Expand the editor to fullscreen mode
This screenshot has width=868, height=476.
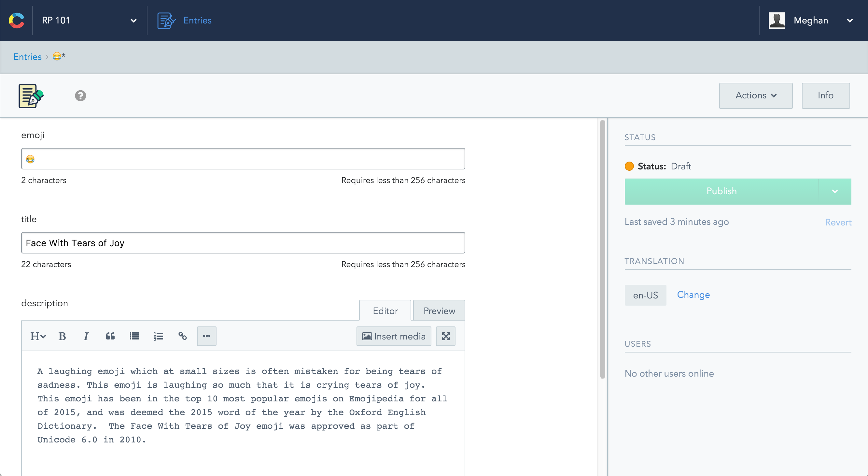click(x=445, y=336)
